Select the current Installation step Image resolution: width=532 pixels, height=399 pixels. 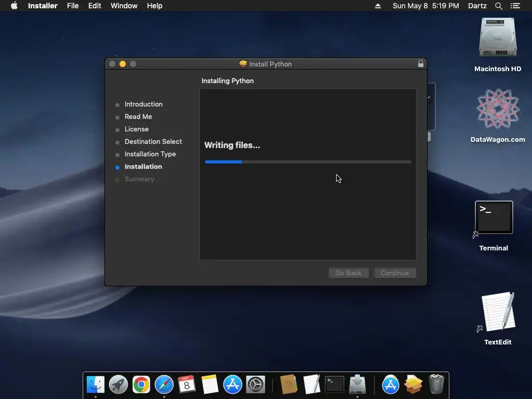(x=143, y=167)
